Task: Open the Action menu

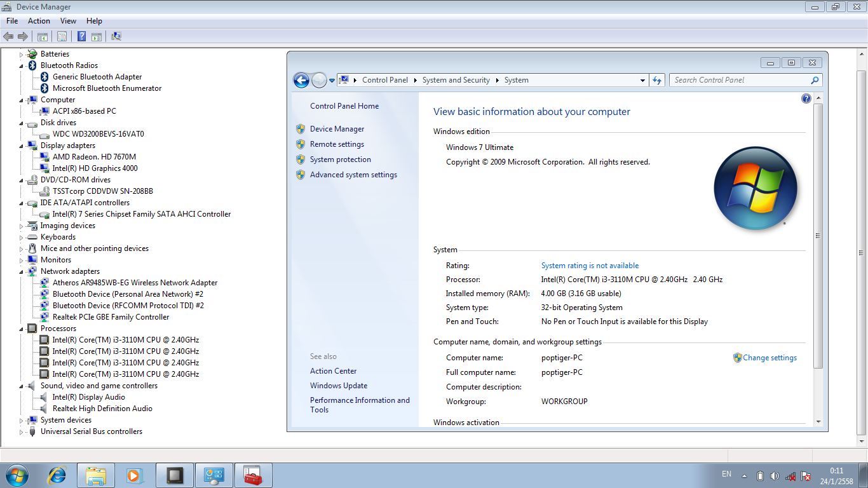Action: 39,21
